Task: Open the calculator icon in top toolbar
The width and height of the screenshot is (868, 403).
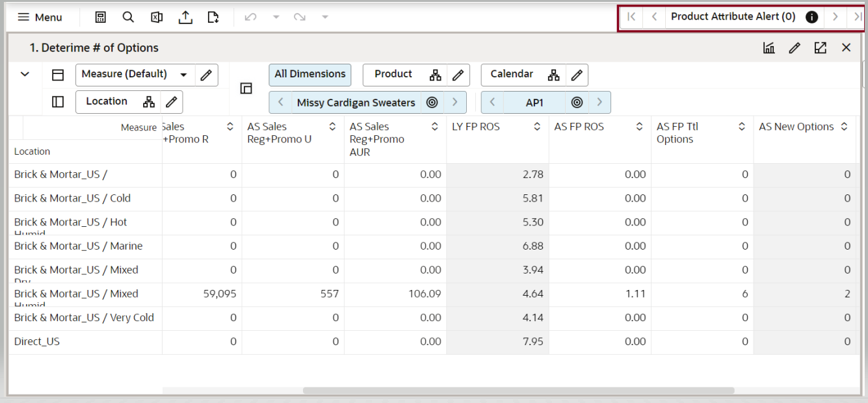Action: click(x=101, y=18)
